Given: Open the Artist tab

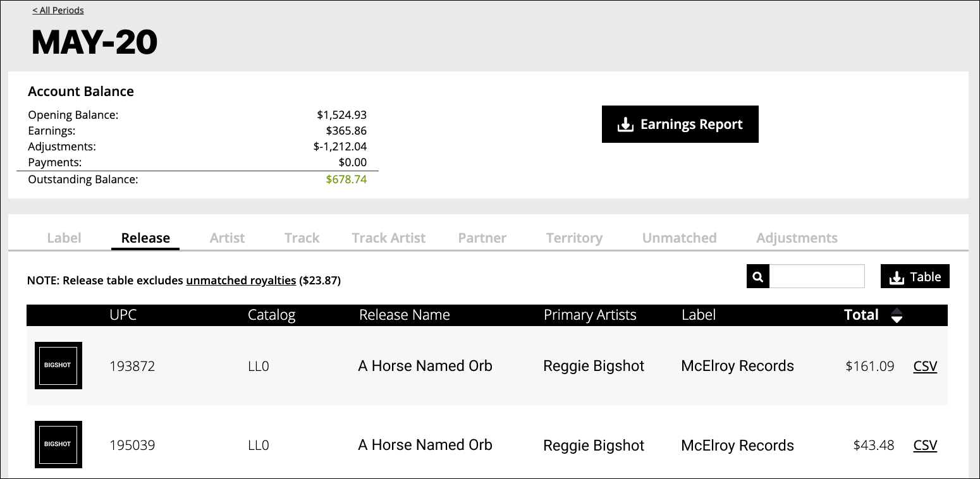Looking at the screenshot, I should tap(227, 238).
